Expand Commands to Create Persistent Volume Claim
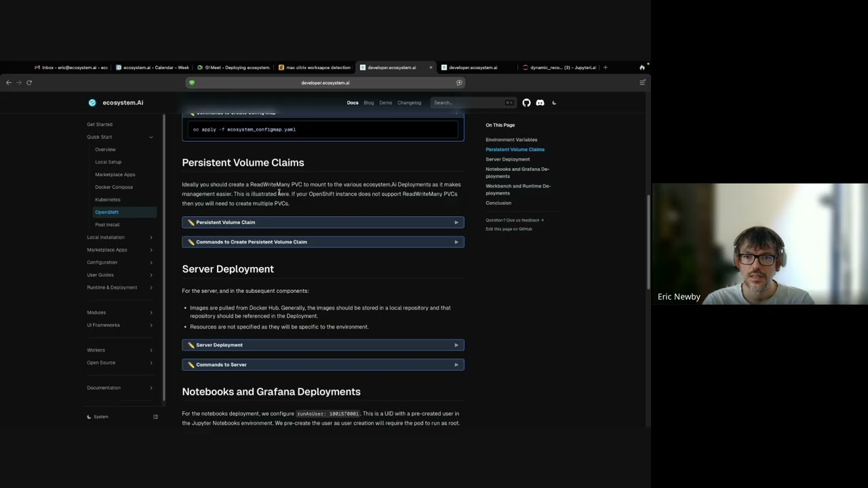 pyautogui.click(x=323, y=242)
